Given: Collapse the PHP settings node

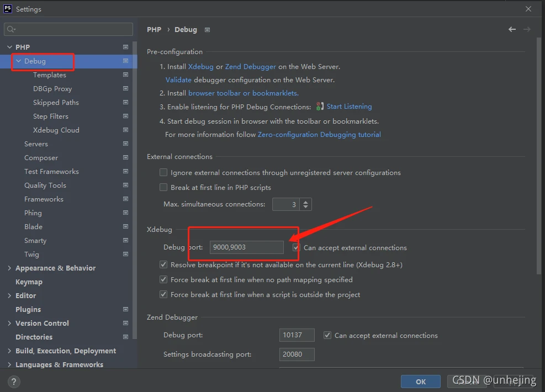Looking at the screenshot, I should (x=9, y=47).
